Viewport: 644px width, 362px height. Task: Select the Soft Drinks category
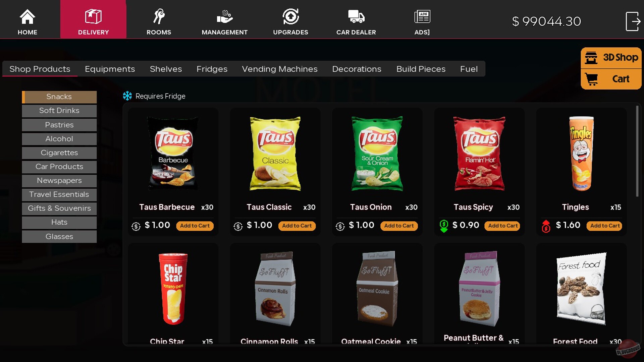[59, 111]
